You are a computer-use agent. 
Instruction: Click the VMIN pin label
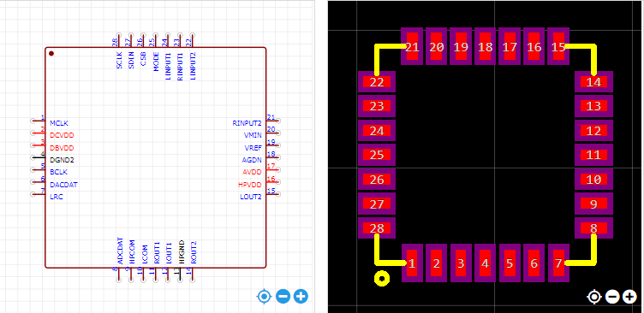[x=253, y=135]
